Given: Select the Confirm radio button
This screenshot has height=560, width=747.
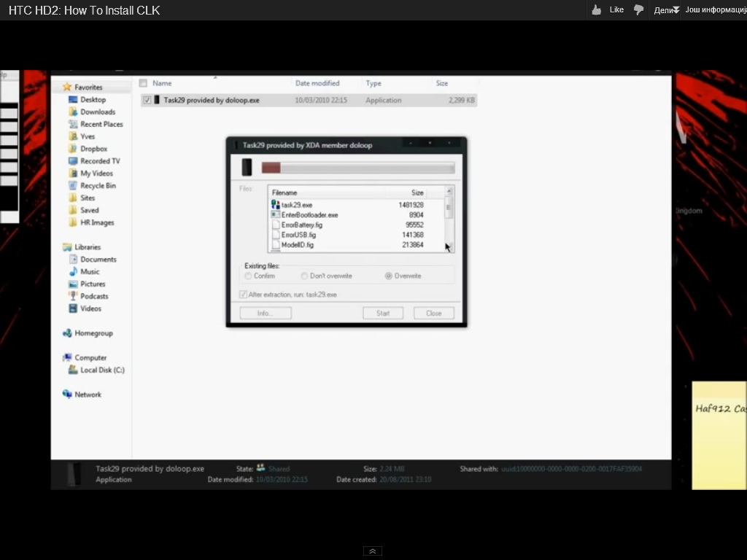Looking at the screenshot, I should click(x=248, y=276).
